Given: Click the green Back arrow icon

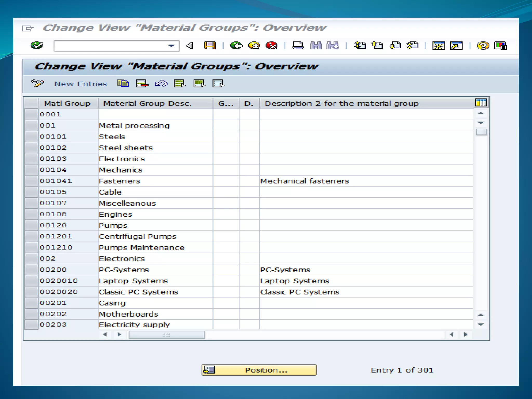Looking at the screenshot, I should point(236,45).
